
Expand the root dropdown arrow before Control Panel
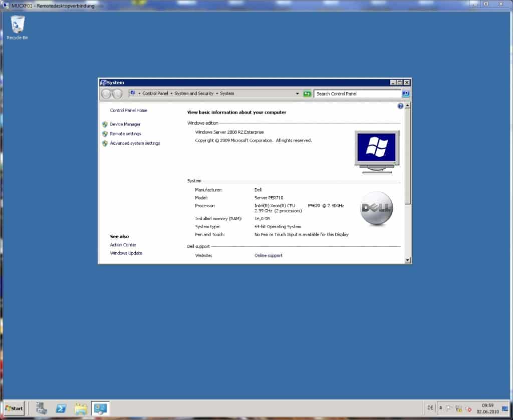[x=139, y=94]
